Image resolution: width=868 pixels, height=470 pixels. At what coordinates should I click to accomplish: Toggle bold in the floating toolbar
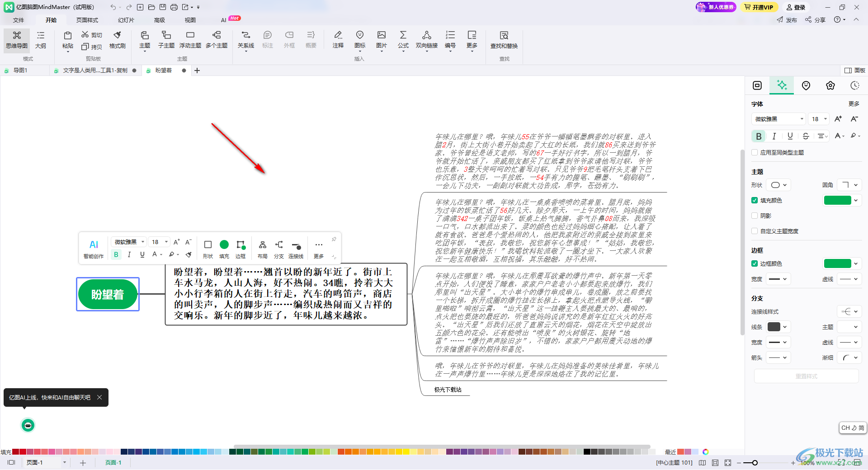point(116,254)
